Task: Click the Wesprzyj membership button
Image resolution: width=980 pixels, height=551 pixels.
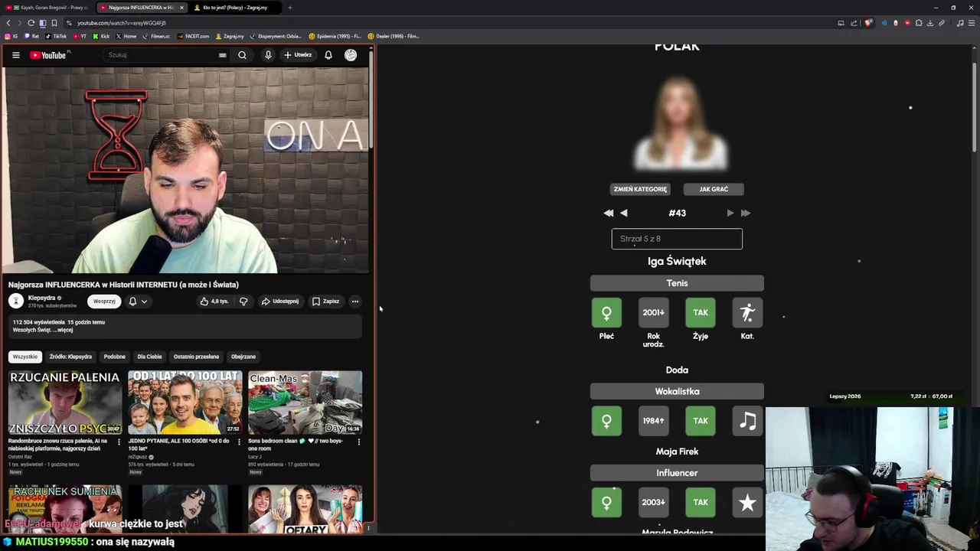Action: (x=104, y=301)
